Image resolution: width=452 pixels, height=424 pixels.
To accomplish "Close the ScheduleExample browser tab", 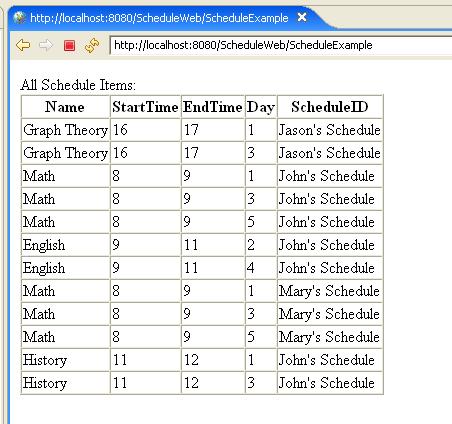I will coord(302,17).
